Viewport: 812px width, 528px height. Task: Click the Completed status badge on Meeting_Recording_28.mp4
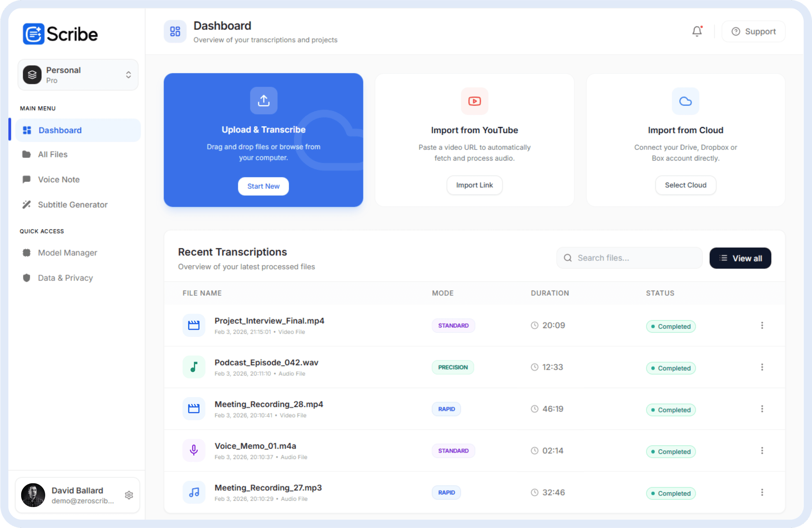coord(671,410)
